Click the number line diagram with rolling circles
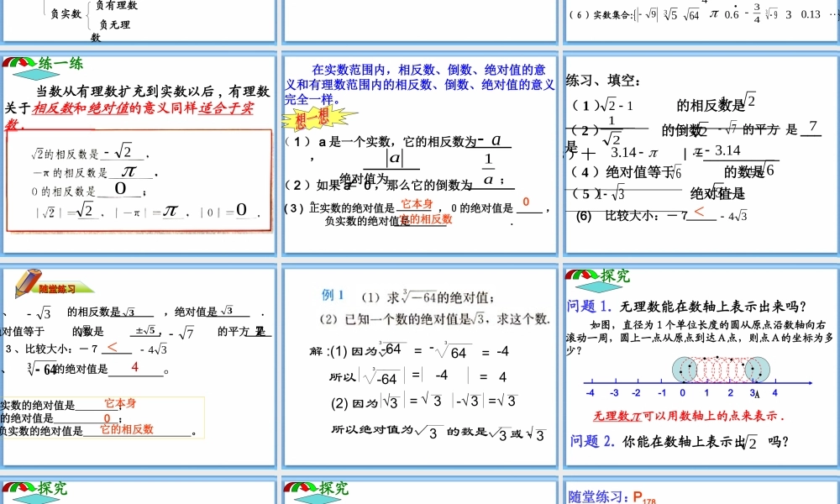The image size is (840, 504). click(699, 376)
